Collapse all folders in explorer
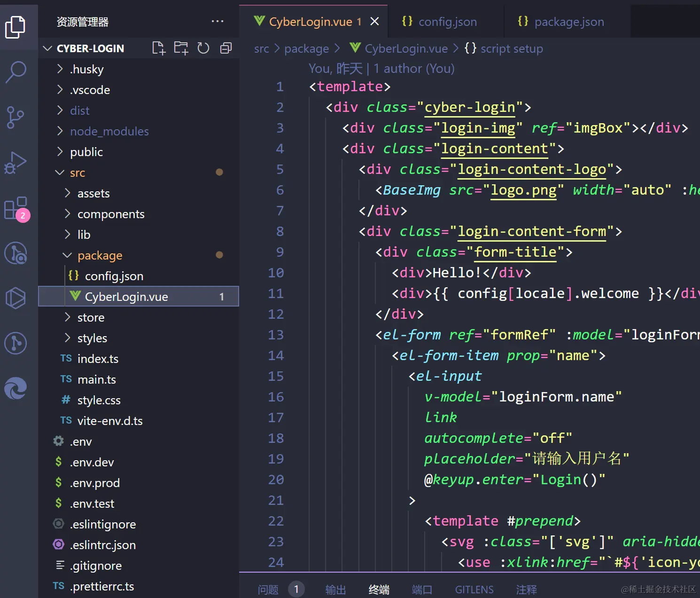This screenshot has width=700, height=598. point(226,48)
